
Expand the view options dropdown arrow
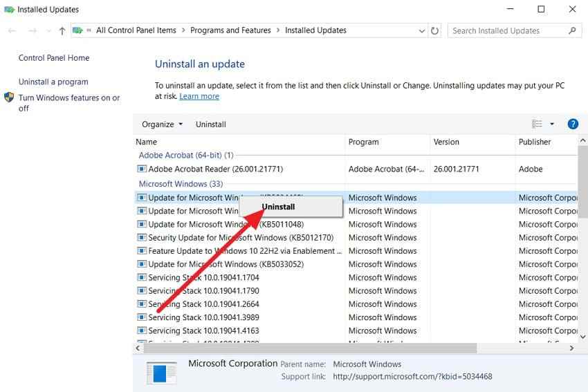(x=552, y=124)
